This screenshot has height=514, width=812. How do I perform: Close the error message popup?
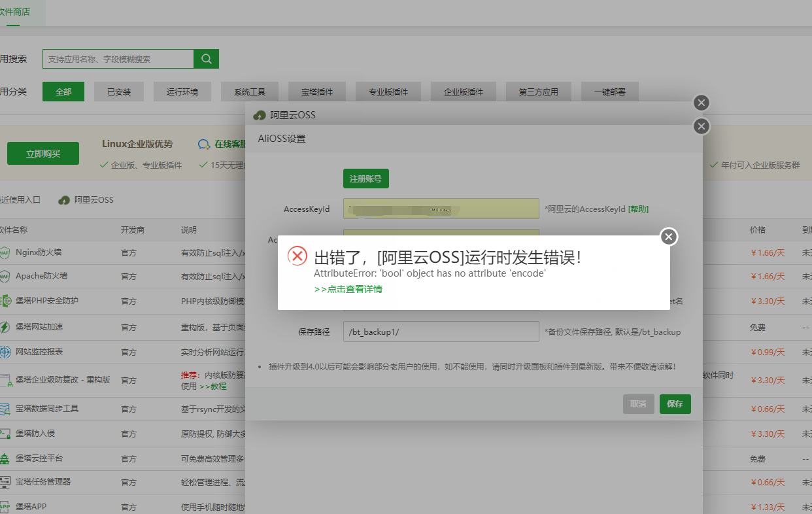668,237
